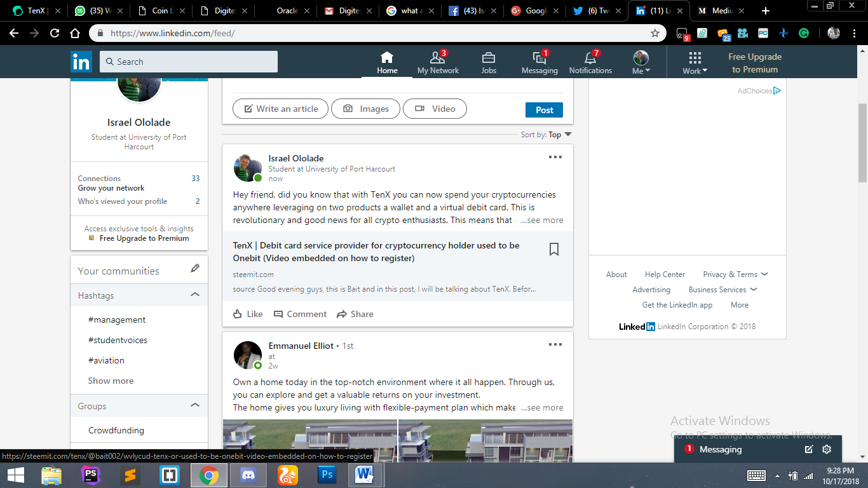Open Emmanuel Elliot's profile picture
This screenshot has width=868, height=488.
point(247,355)
